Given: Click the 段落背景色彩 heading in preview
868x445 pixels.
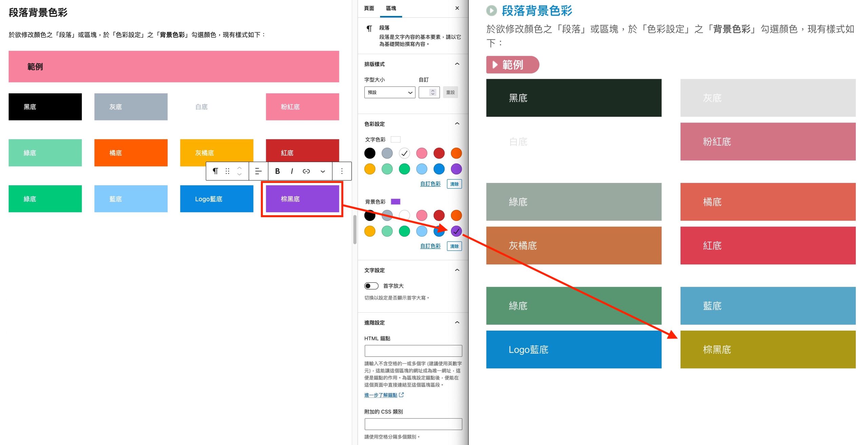Looking at the screenshot, I should [537, 11].
